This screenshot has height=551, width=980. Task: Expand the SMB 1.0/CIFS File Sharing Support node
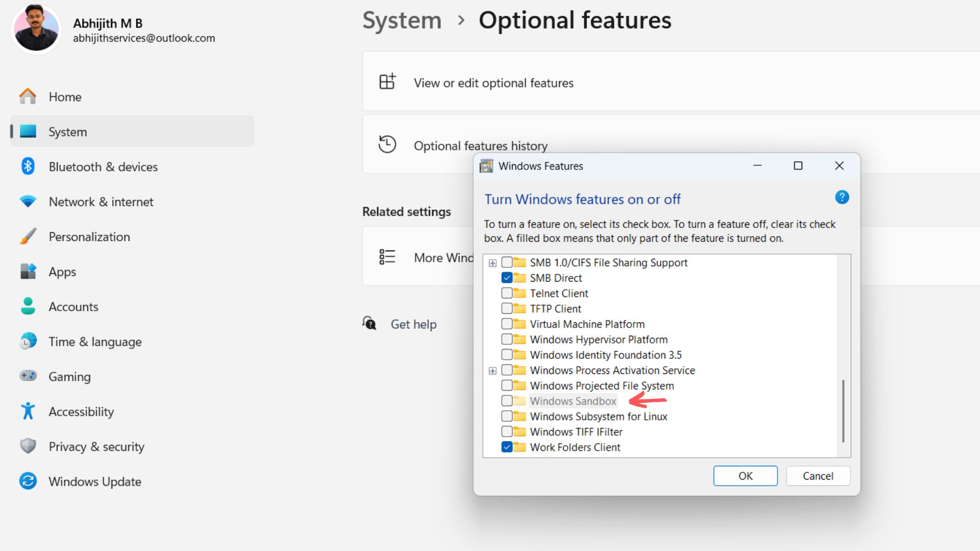tap(493, 263)
